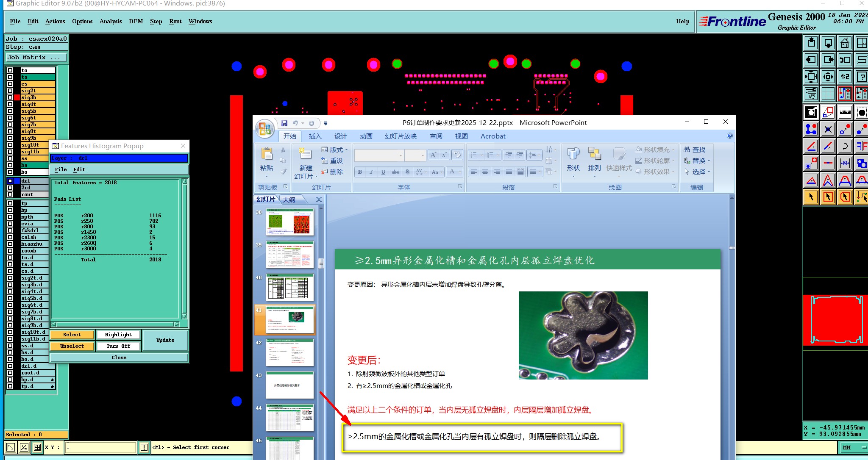Select slide 42 thumbnail
This screenshot has height=460, width=868.
point(290,352)
